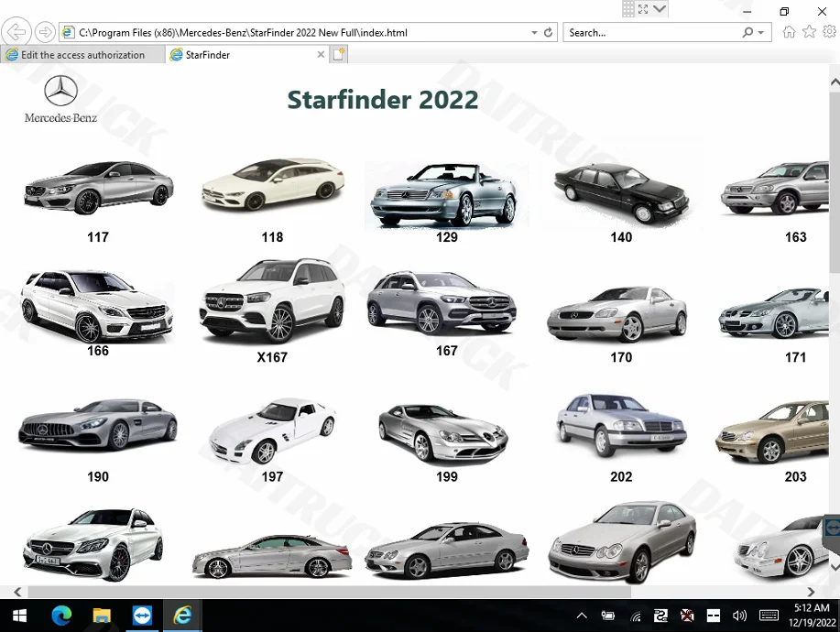Show hidden system tray icons
The height and width of the screenshot is (632, 840).
pos(581,616)
